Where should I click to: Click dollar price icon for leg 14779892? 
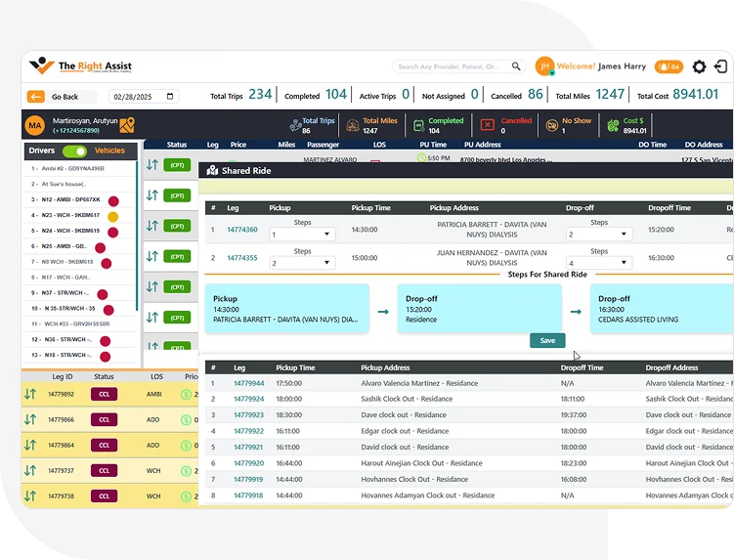click(186, 394)
